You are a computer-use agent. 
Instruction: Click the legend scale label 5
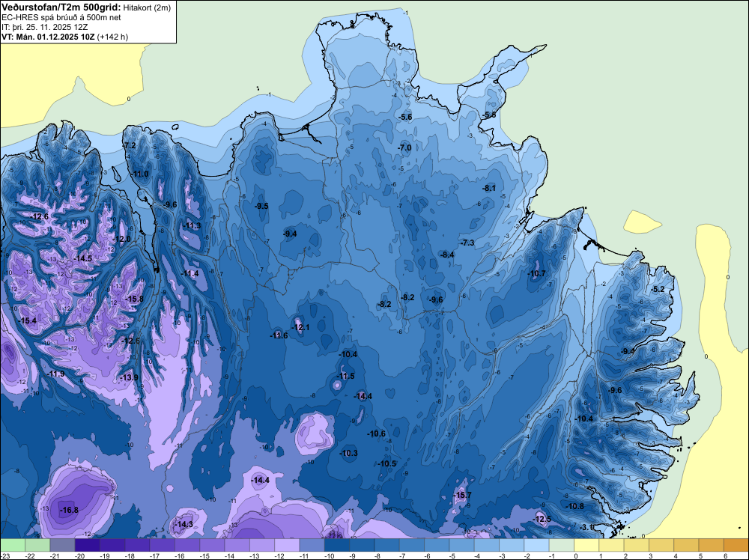point(700,556)
